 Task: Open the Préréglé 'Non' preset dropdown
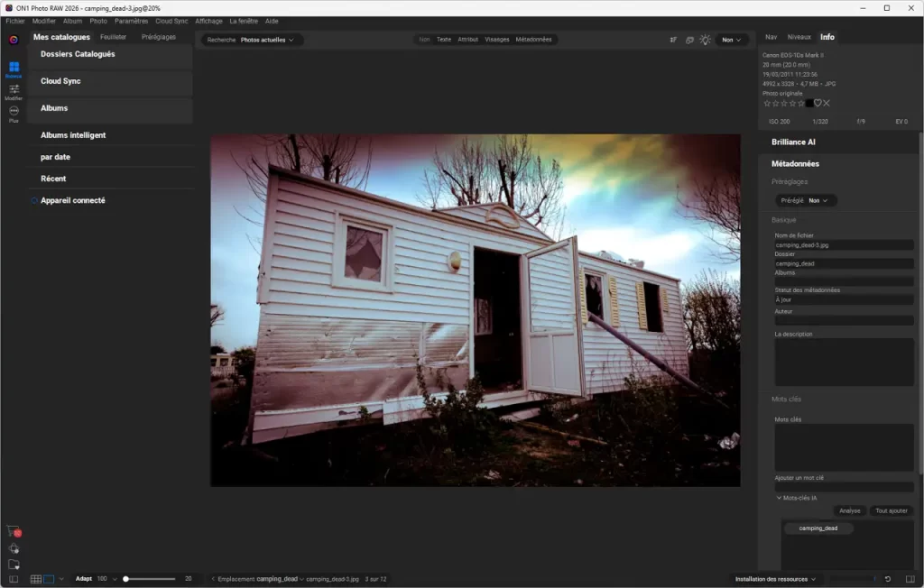coord(818,200)
